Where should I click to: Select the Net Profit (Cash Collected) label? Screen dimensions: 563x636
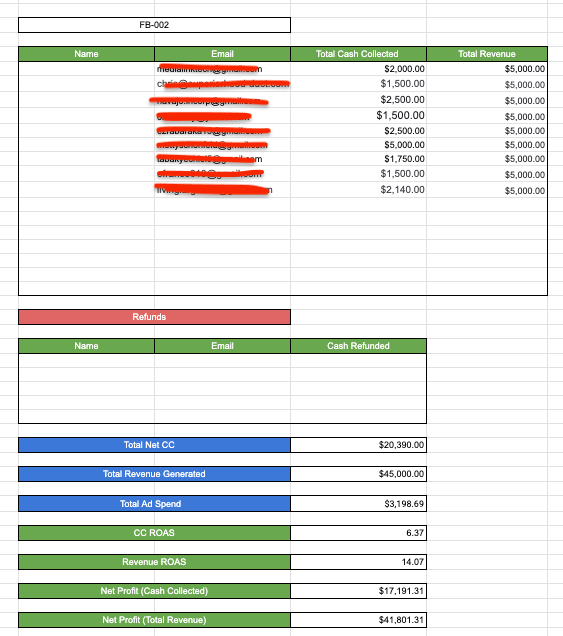154,591
